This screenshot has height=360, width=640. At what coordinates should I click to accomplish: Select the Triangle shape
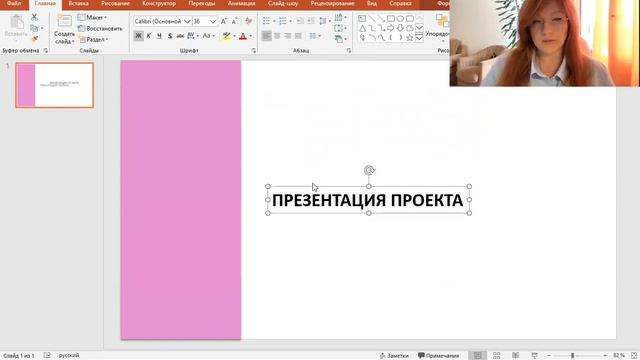[362, 28]
